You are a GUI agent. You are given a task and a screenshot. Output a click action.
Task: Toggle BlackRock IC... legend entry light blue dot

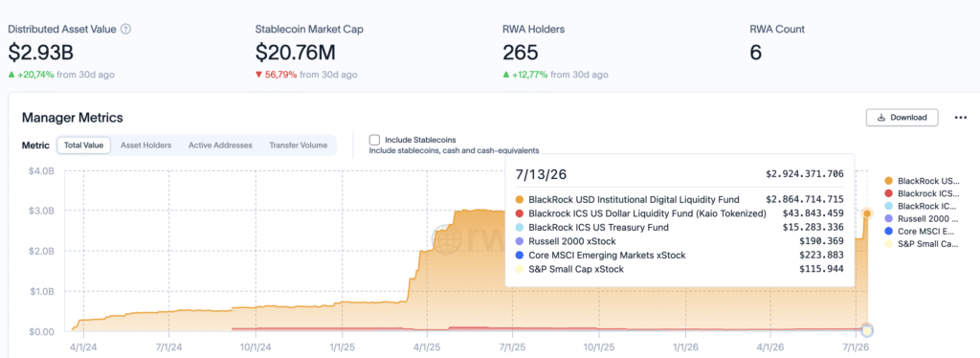889,206
